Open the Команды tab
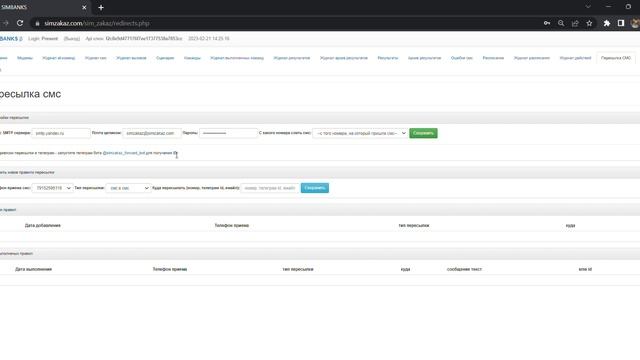 point(192,58)
